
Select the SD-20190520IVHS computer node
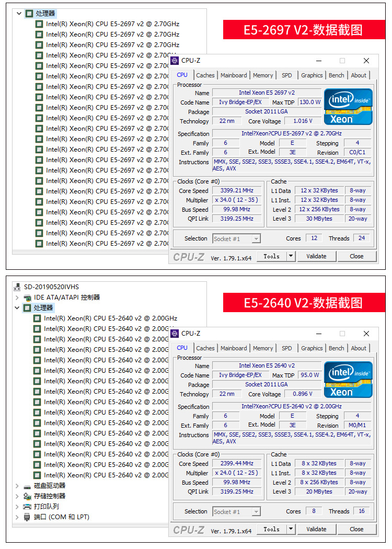click(x=51, y=287)
